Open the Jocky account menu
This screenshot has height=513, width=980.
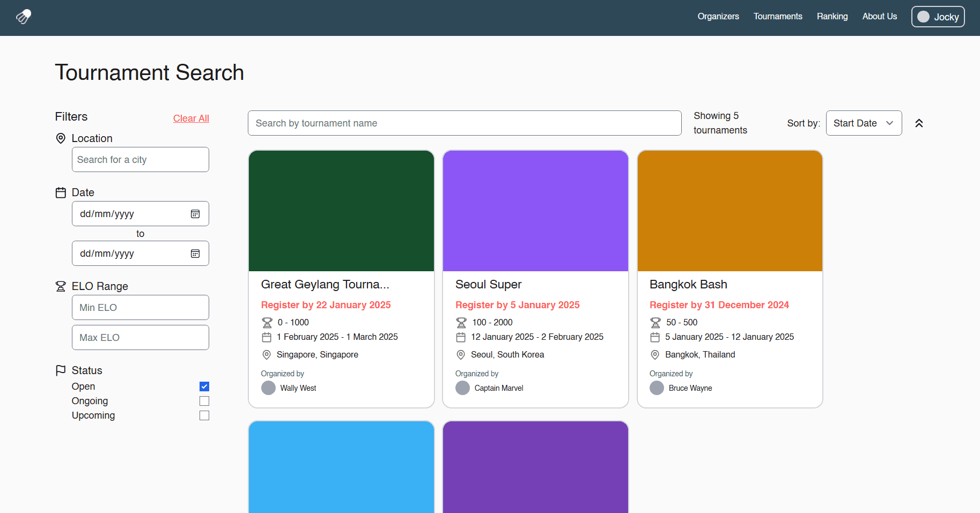(x=938, y=17)
